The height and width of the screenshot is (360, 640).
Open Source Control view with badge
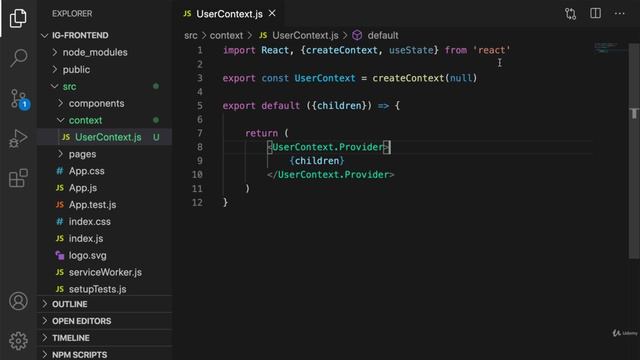click(19, 99)
